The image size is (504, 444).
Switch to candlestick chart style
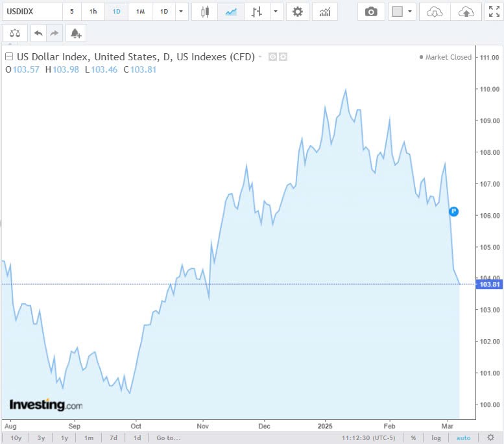pyautogui.click(x=205, y=12)
